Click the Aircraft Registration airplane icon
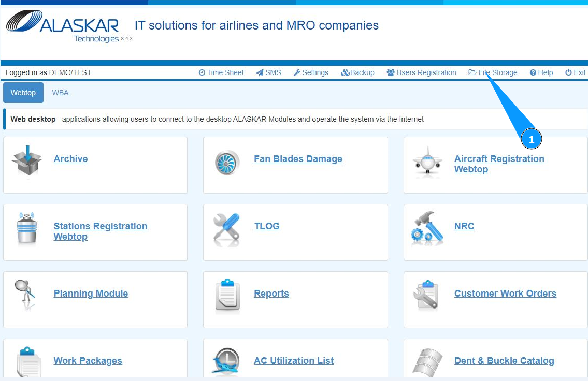The height and width of the screenshot is (381, 588). click(427, 160)
